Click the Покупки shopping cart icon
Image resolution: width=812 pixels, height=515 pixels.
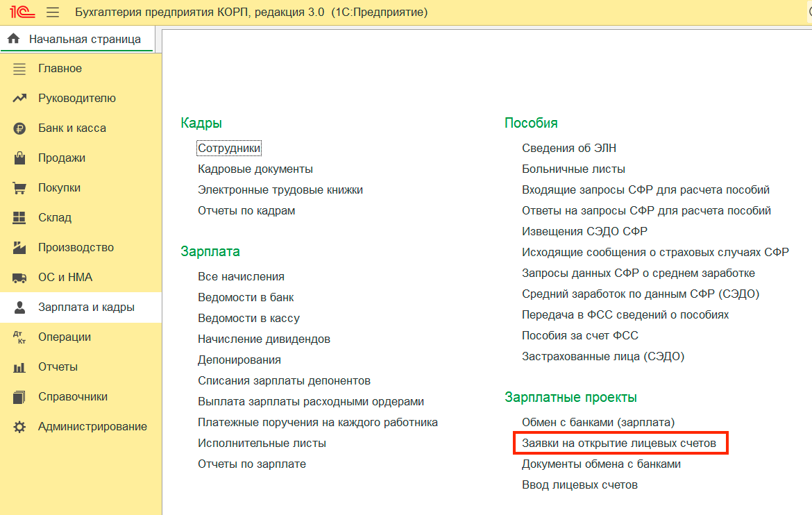(x=19, y=188)
